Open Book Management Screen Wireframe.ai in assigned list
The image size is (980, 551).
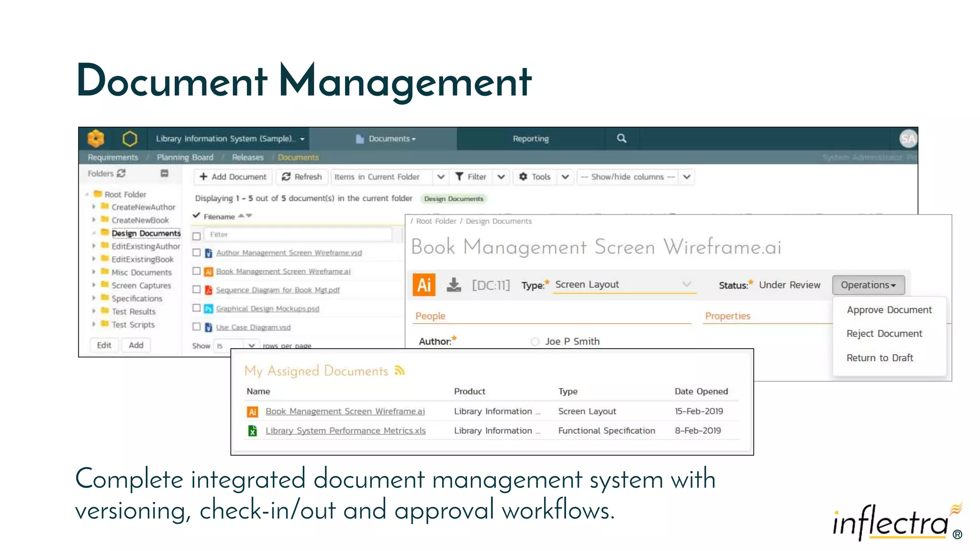coord(345,411)
